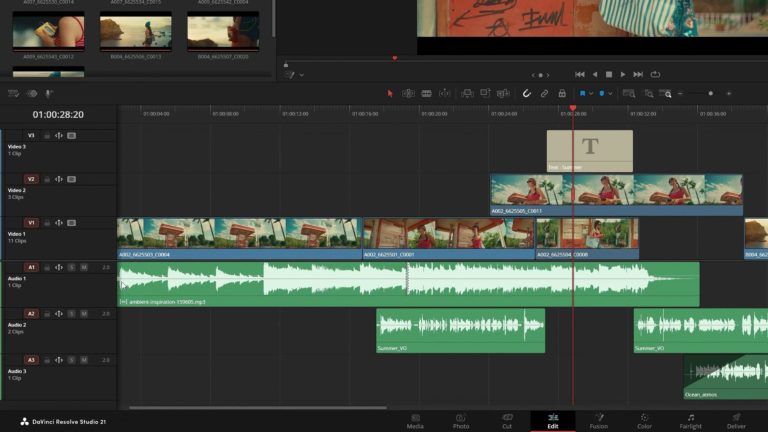Click the Full Extent Zoom icon

628,94
